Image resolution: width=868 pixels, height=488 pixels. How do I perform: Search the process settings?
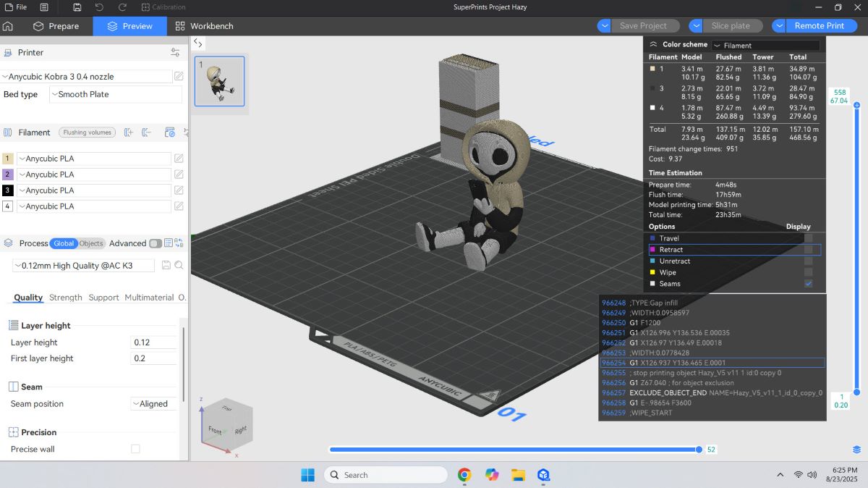pyautogui.click(x=178, y=266)
